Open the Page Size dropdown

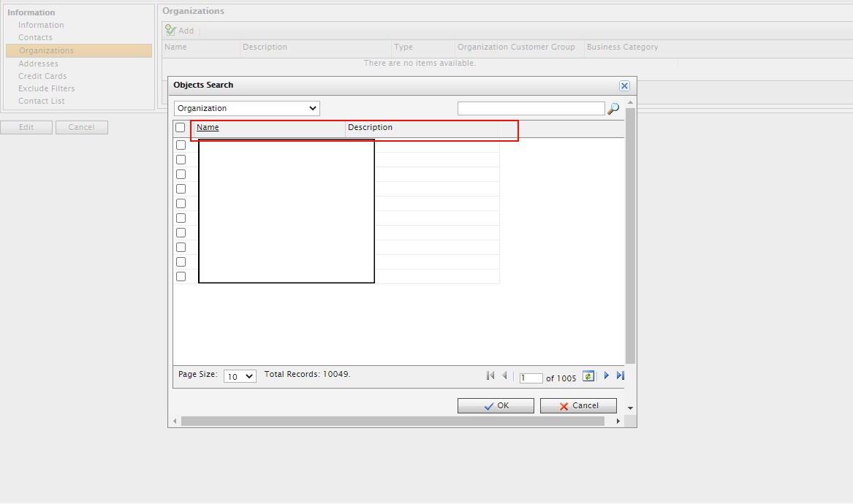(x=240, y=376)
